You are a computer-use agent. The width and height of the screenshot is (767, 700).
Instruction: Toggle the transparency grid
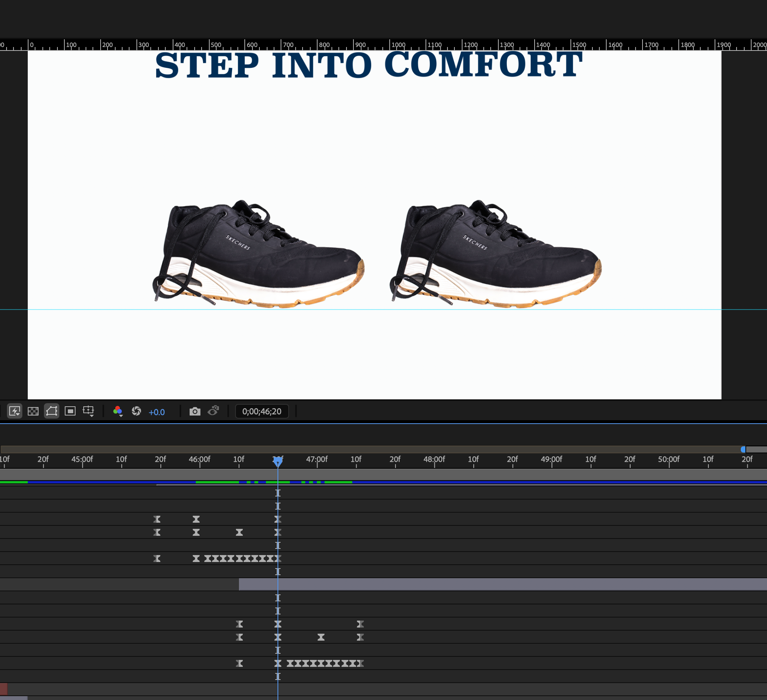point(33,411)
